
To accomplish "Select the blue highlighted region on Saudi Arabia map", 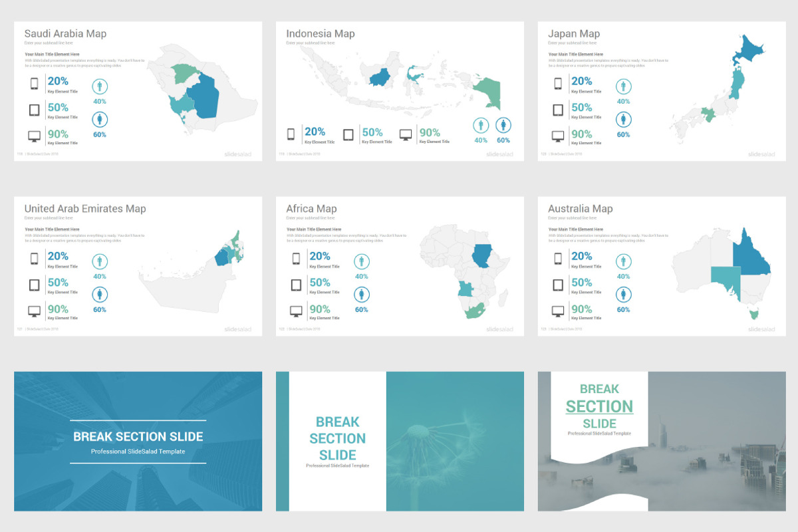I will 205,97.
